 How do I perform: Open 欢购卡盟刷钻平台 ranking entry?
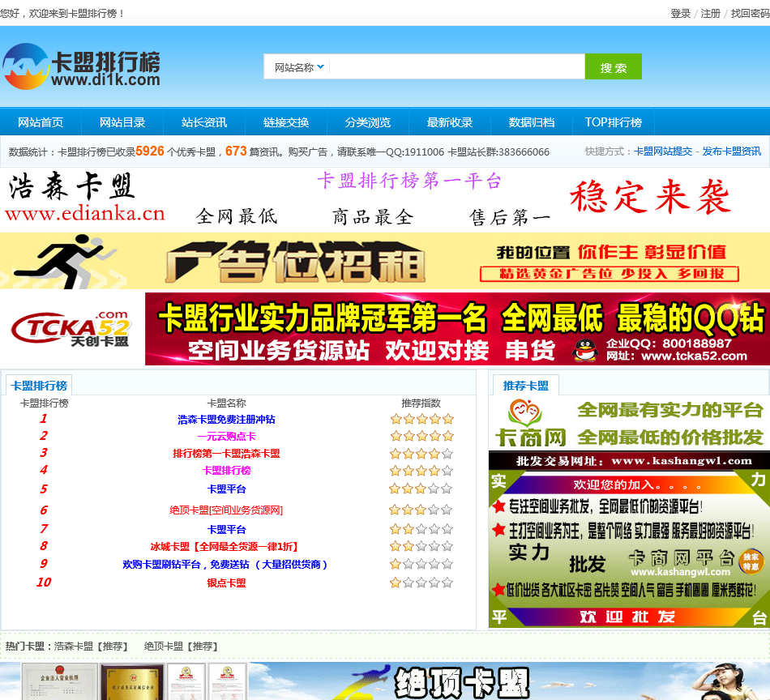[x=225, y=565]
